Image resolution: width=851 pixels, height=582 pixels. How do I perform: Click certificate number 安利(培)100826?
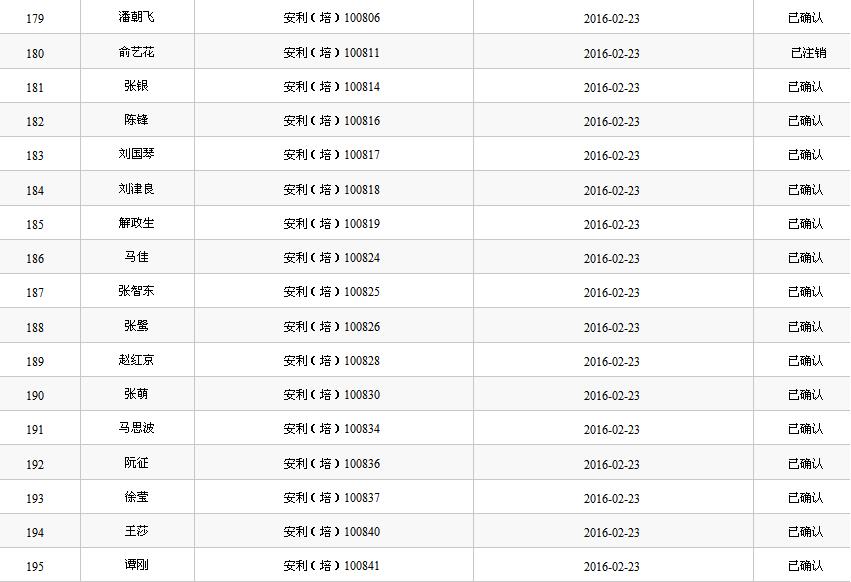click(x=332, y=327)
